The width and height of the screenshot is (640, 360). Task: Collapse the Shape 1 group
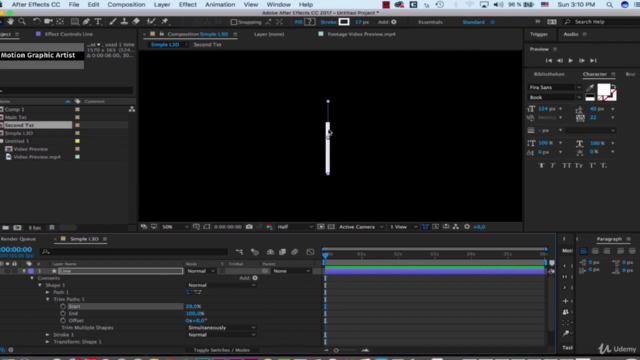[x=40, y=285]
